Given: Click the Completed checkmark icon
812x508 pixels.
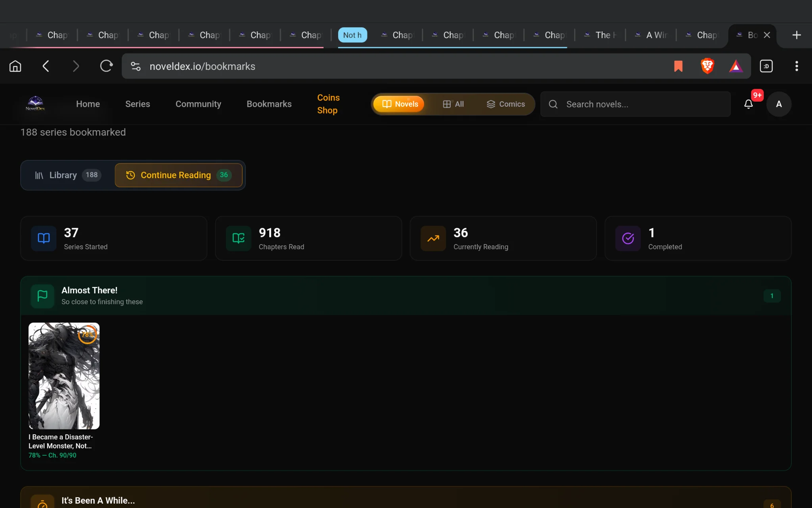Looking at the screenshot, I should point(628,238).
